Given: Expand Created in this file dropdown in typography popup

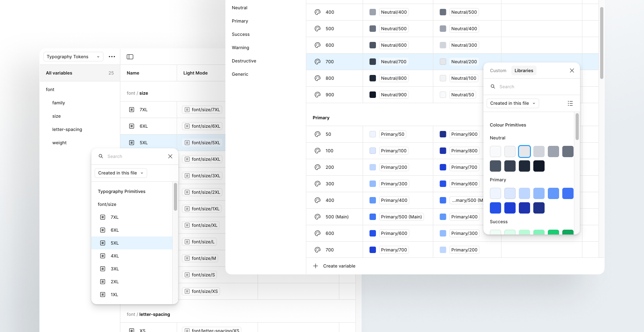Looking at the screenshot, I should pyautogui.click(x=121, y=173).
